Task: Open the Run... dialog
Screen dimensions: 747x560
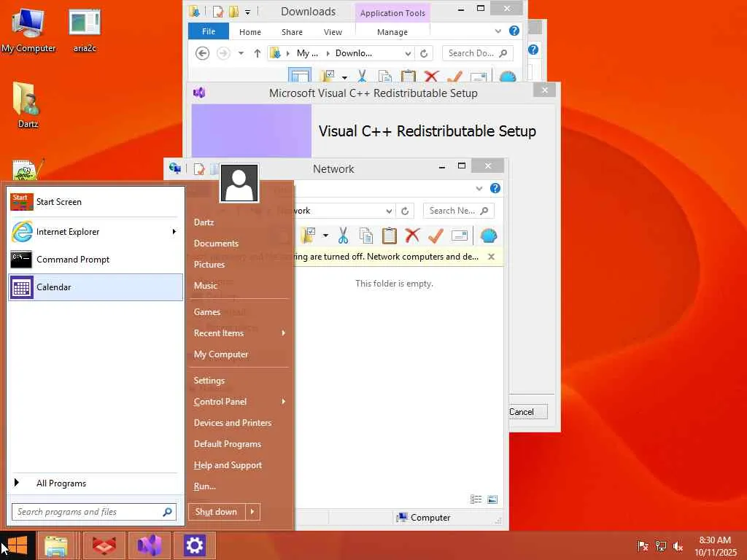Action: 205,486
